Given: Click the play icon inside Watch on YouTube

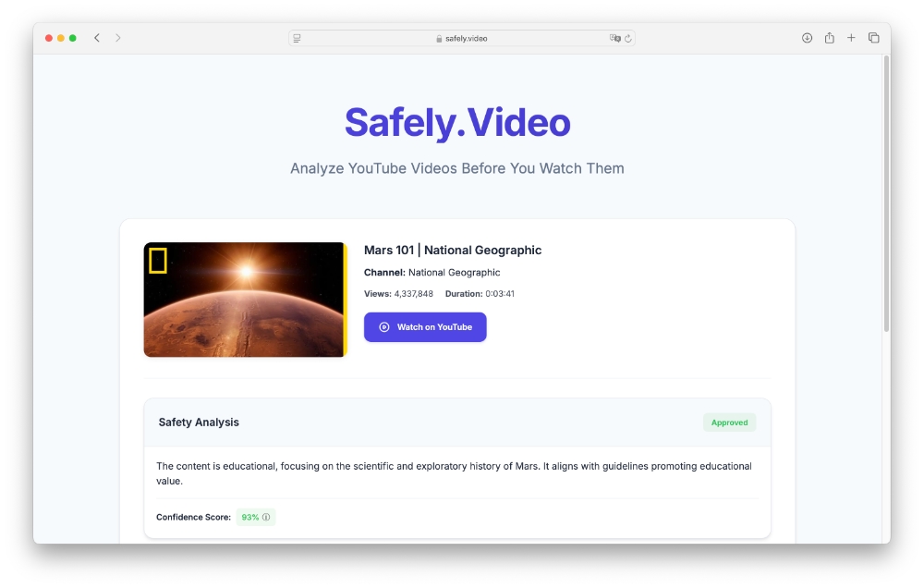Looking at the screenshot, I should 383,326.
